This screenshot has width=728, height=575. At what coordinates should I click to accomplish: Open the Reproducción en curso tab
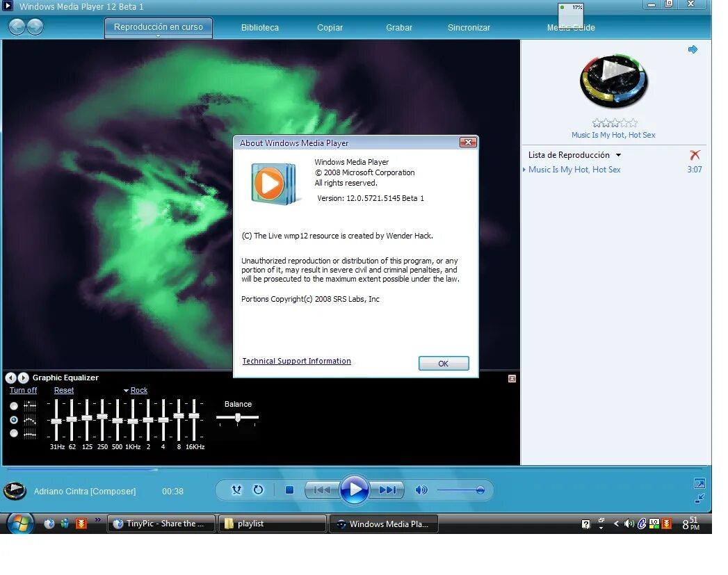[159, 27]
